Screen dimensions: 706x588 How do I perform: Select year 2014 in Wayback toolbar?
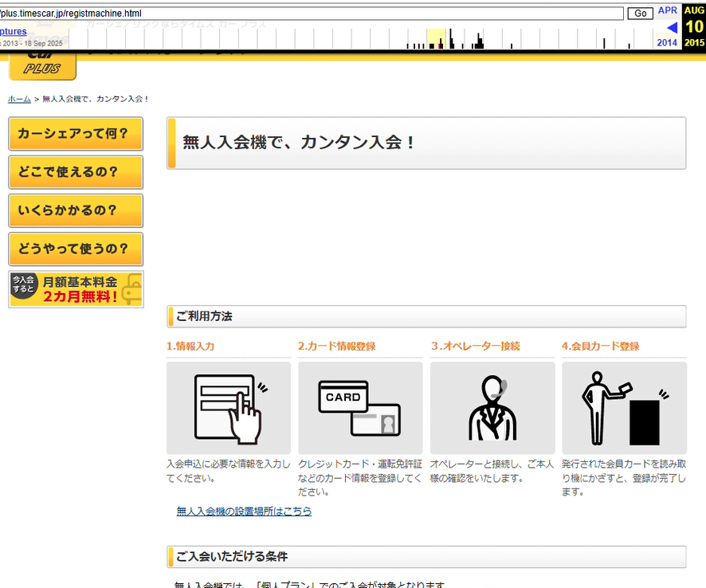667,43
